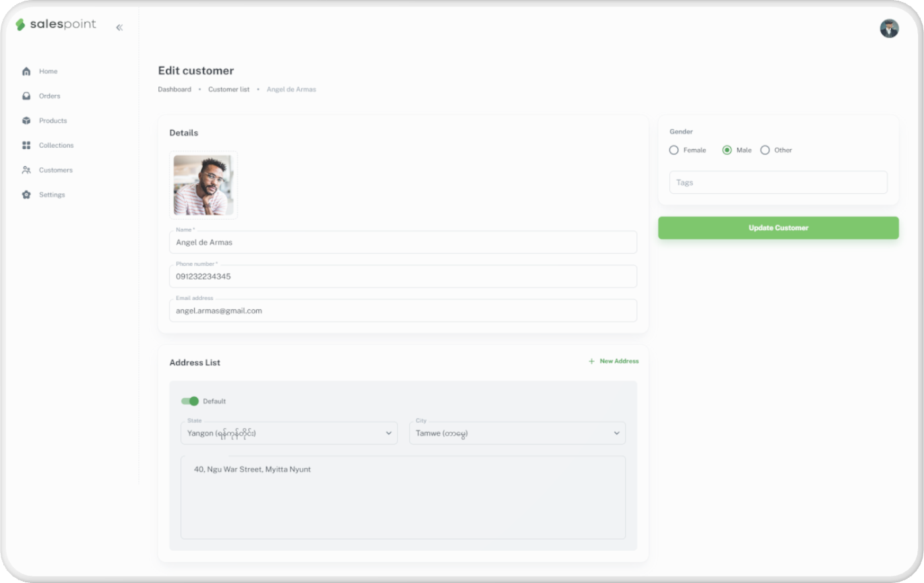
Task: Click the City dropdown chevron arrow
Action: click(617, 433)
